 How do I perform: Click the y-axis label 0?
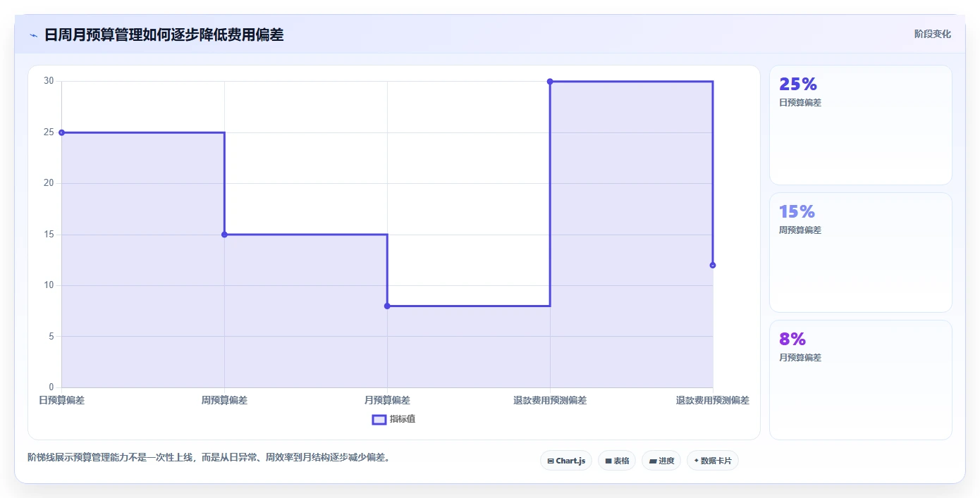click(x=51, y=387)
